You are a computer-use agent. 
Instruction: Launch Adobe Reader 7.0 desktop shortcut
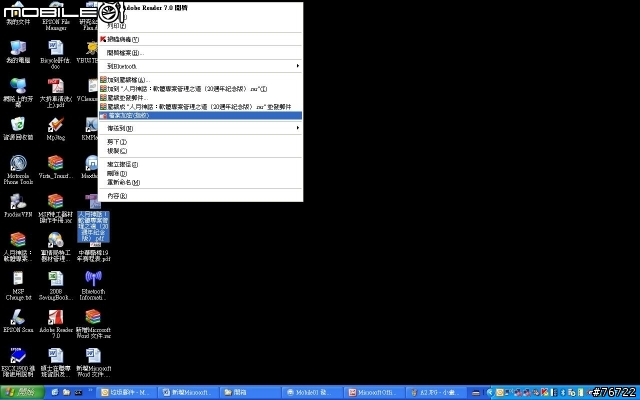[56, 324]
